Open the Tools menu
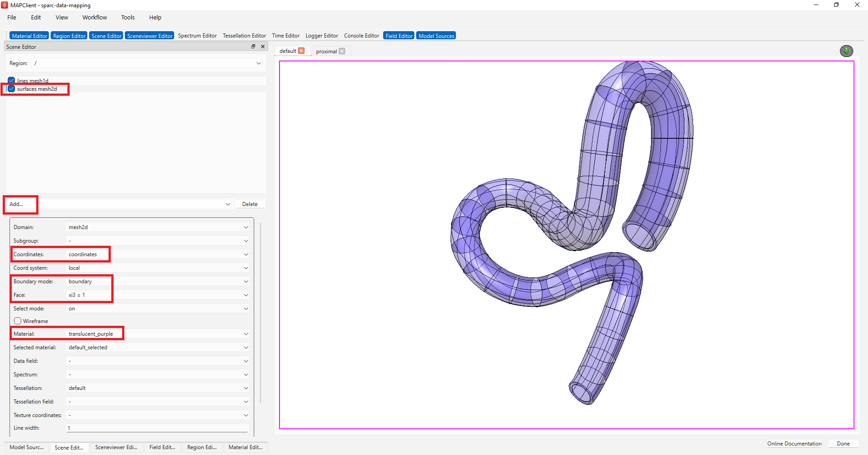Screen dimensions: 868x455 point(128,17)
